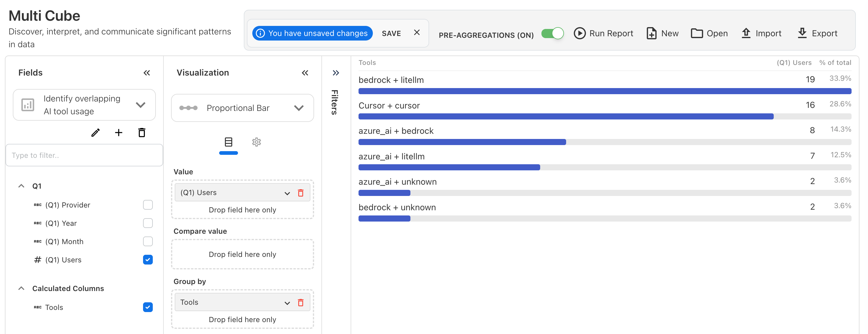Check the (Q1) Provider checkbox
The width and height of the screenshot is (868, 334).
pos(148,205)
